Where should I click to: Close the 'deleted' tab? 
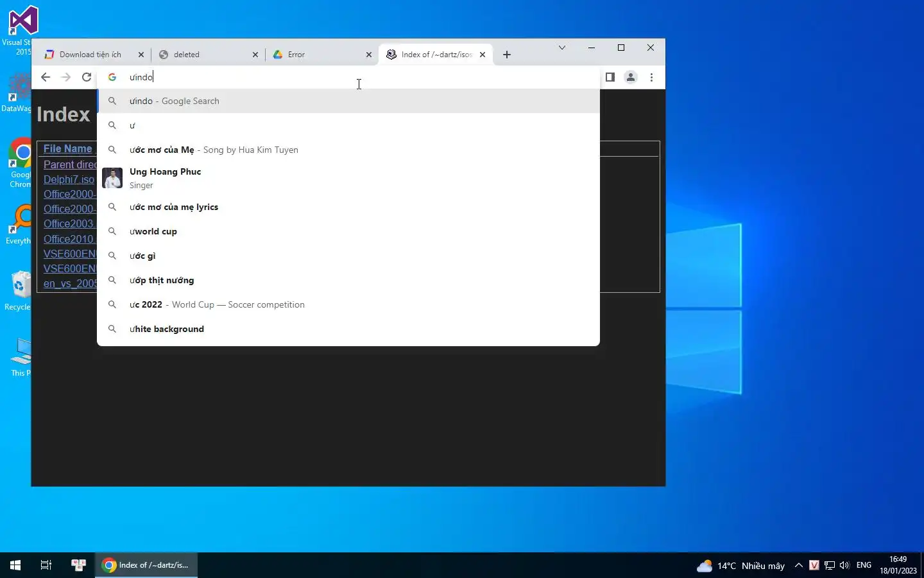click(255, 55)
